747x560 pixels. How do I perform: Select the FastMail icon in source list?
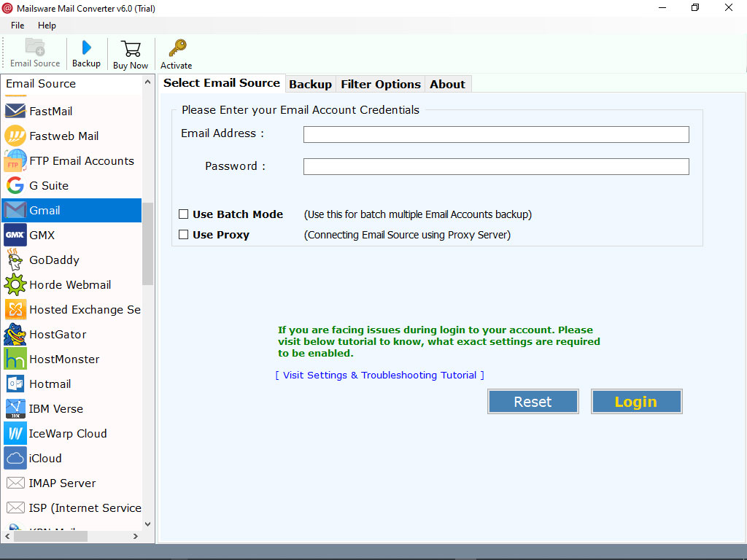click(x=15, y=111)
